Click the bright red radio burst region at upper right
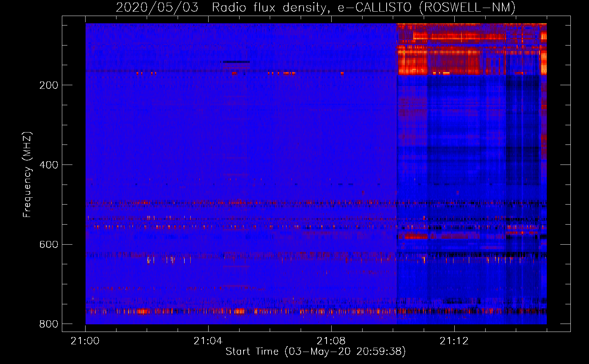Image resolution: width=589 pixels, height=364 pixels. click(x=471, y=49)
